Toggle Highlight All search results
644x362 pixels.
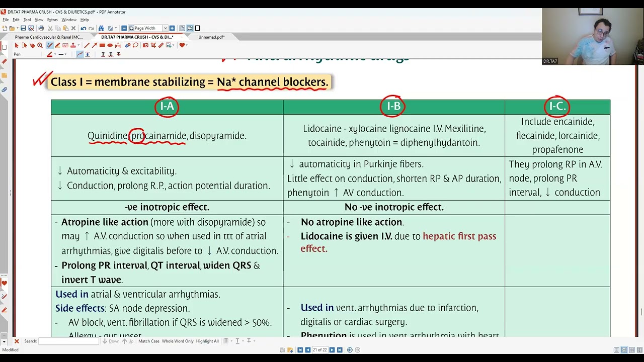click(x=207, y=341)
